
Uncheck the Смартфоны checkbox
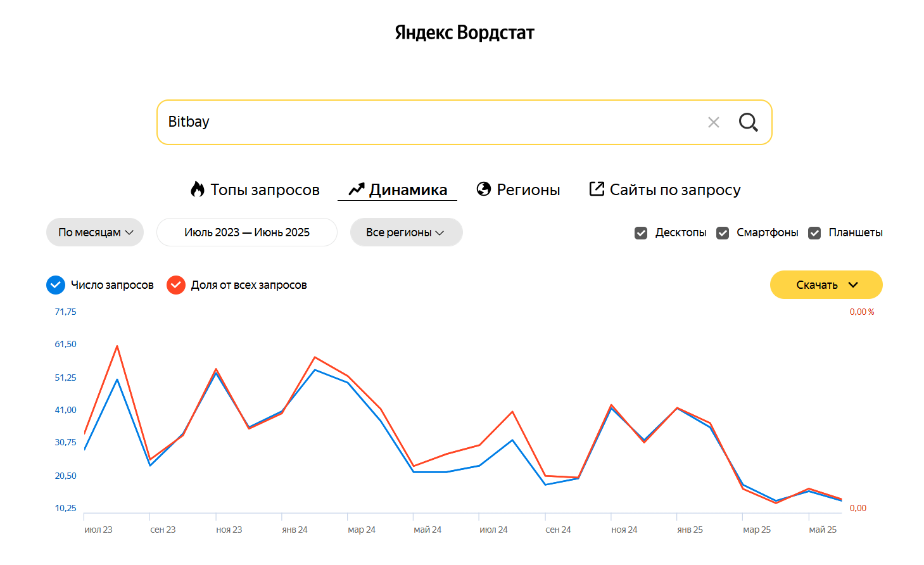(723, 233)
